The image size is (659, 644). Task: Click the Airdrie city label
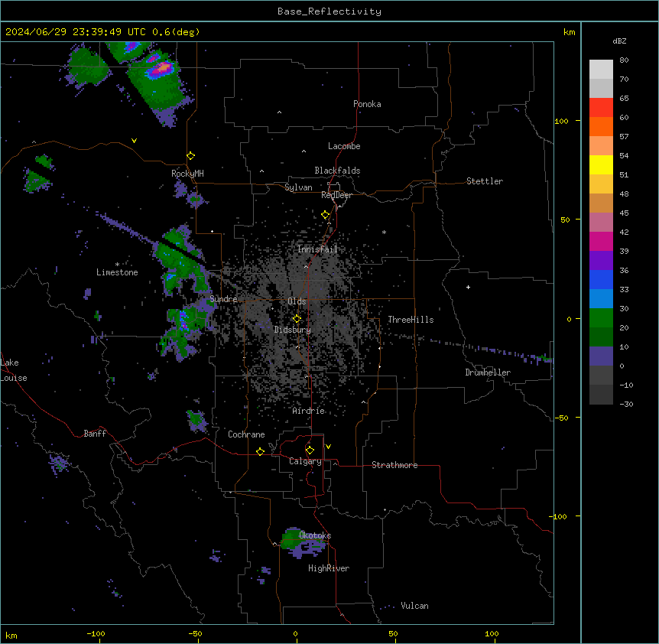pyautogui.click(x=309, y=411)
